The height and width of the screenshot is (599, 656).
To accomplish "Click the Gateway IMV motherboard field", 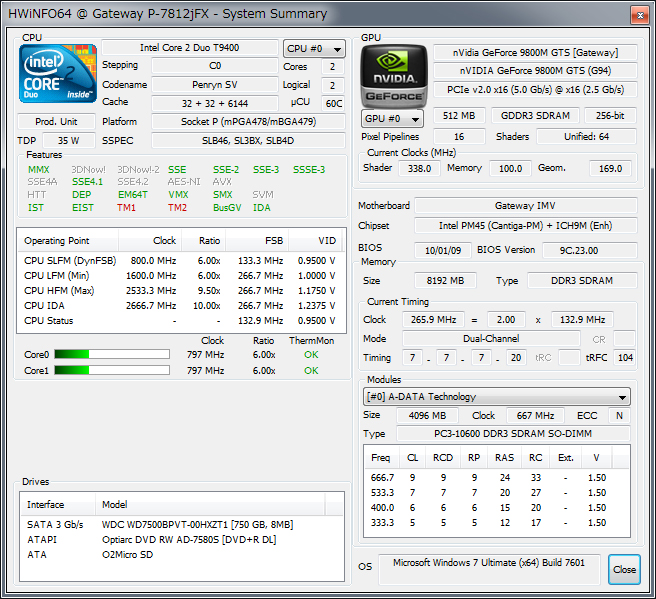I will point(526,205).
